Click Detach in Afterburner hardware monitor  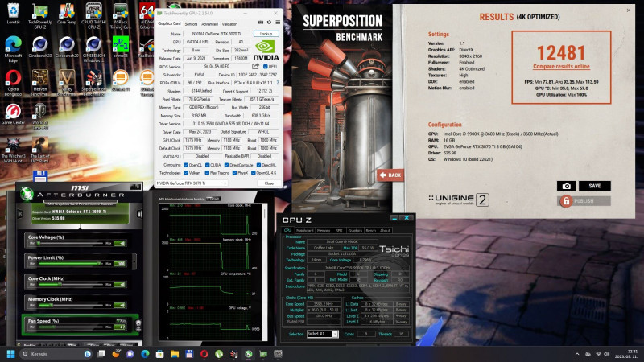[213, 199]
